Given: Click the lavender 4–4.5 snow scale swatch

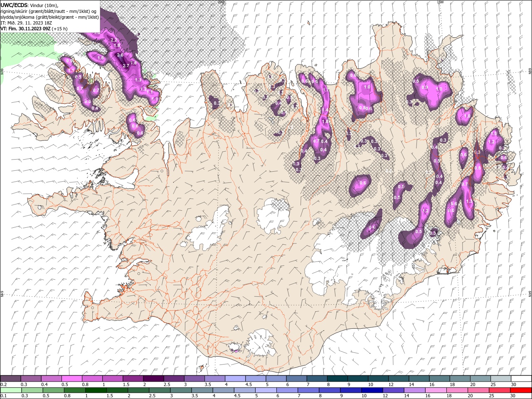Looking at the screenshot, I should tap(235, 379).
